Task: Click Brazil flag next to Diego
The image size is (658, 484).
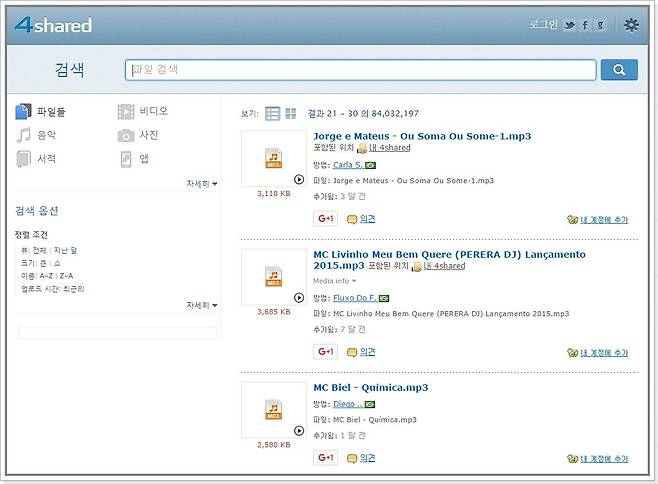Action: click(370, 405)
